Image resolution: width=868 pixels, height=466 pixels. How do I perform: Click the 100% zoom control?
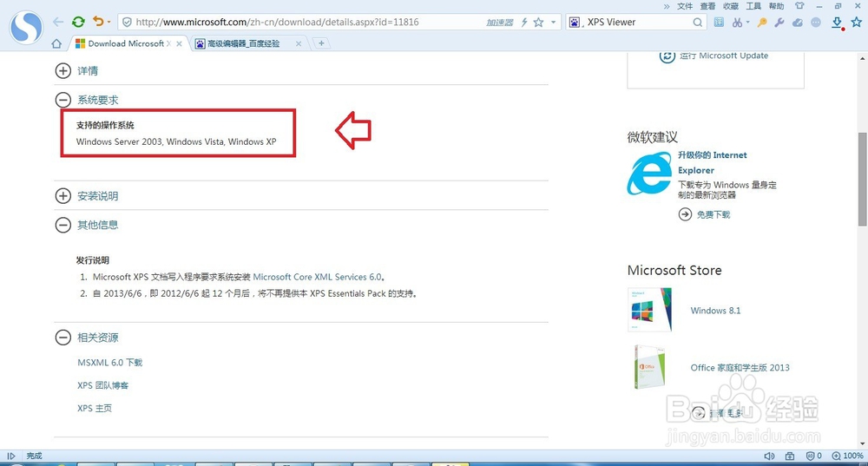847,456
